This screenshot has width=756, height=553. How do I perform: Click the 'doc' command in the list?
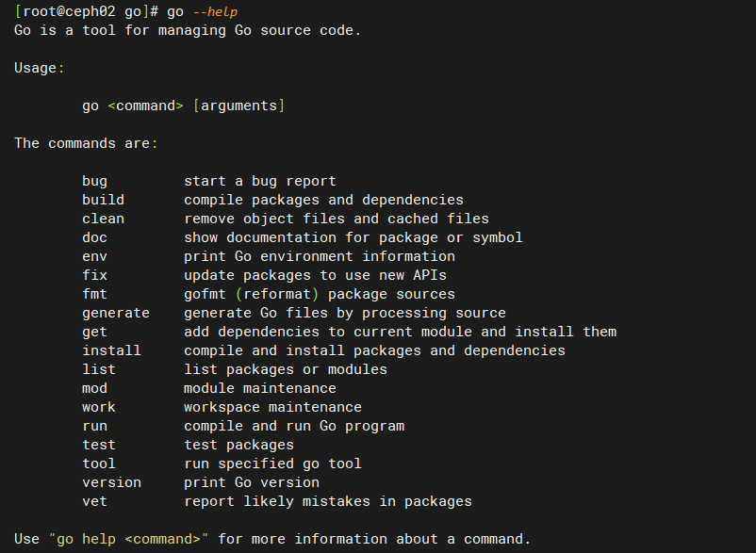pyautogui.click(x=94, y=236)
